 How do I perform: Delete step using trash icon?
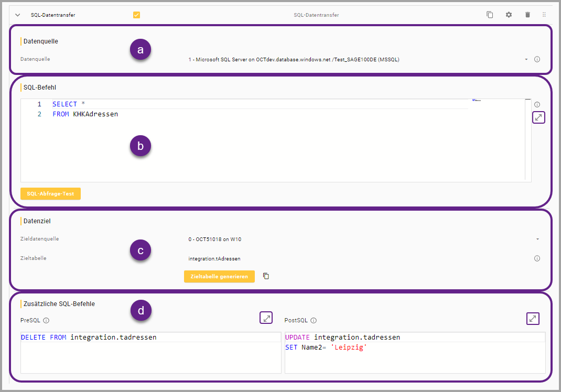(527, 15)
